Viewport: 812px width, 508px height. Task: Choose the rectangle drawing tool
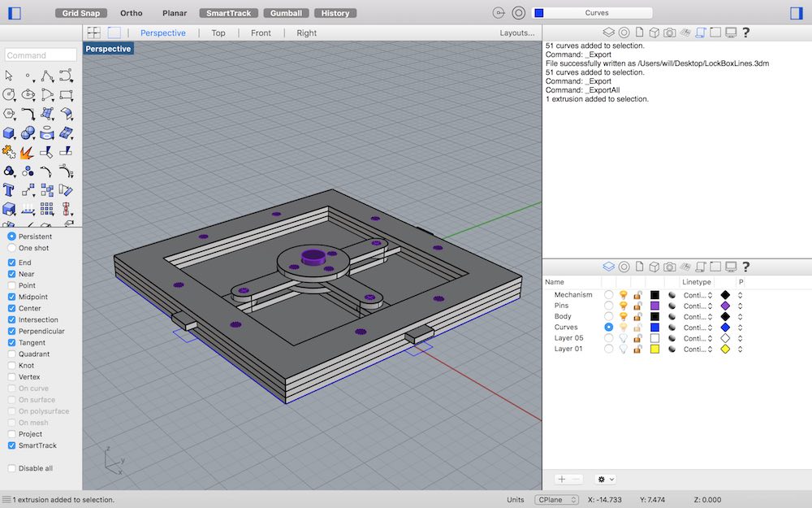point(67,94)
